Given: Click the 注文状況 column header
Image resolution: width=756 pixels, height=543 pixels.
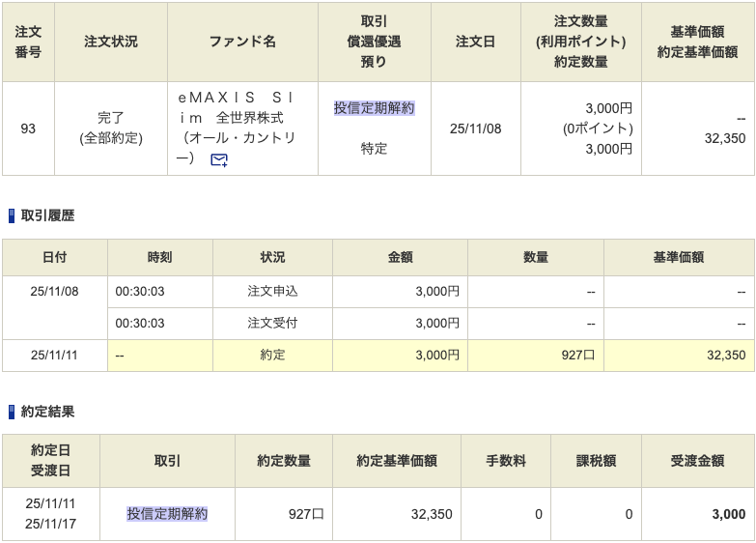Looking at the screenshot, I should pyautogui.click(x=111, y=42).
